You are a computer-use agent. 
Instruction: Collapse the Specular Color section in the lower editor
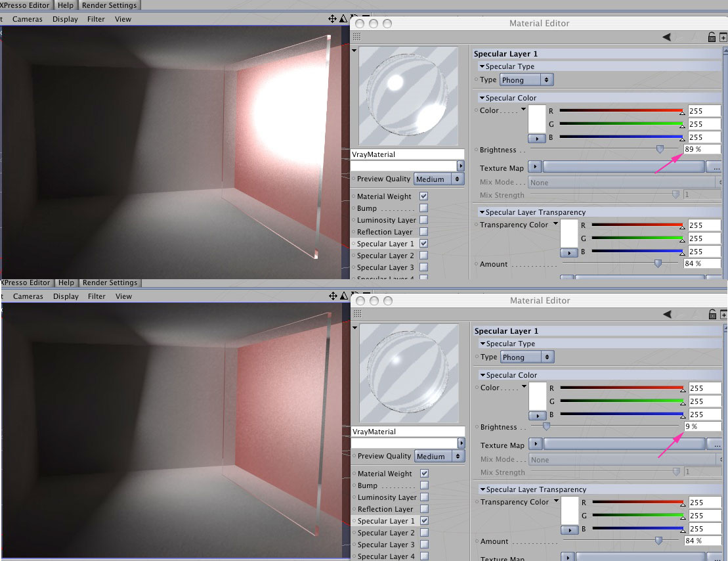tap(482, 375)
